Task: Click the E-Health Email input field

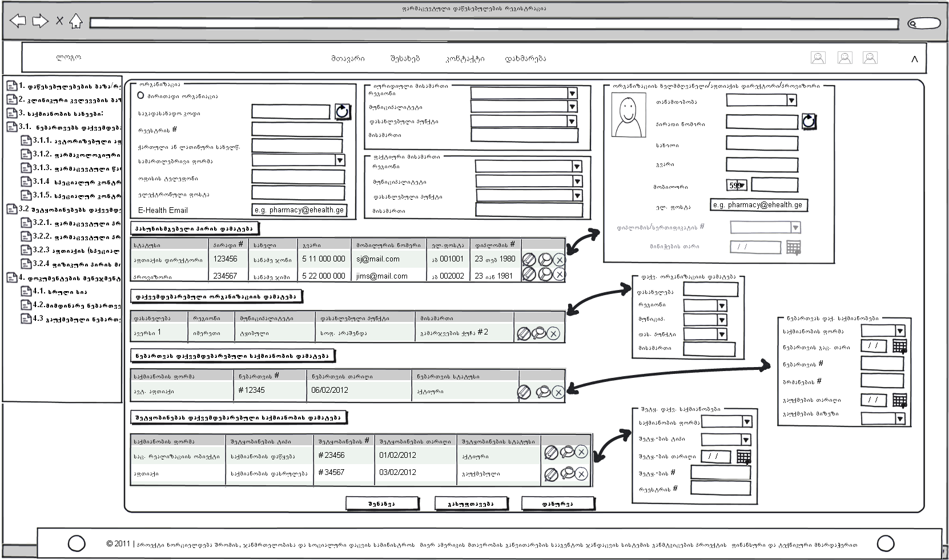Action: coord(299,210)
